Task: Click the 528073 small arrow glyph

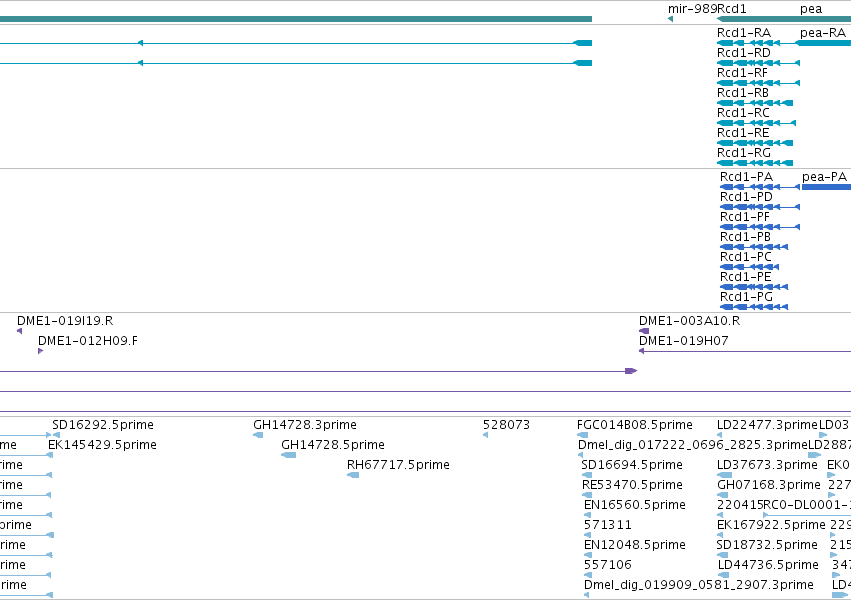Action: 485,435
